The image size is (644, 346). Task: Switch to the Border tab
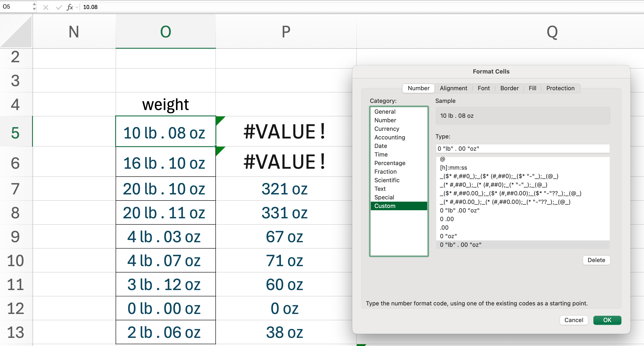[509, 88]
